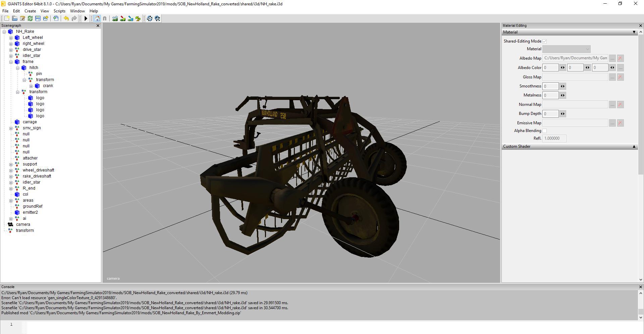Select the crank node in Scenegraph
The height and width of the screenshot is (334, 644).
tap(48, 86)
